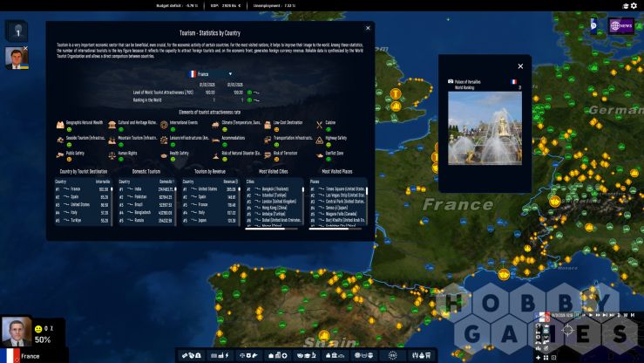Open the European Union stars menu

393,355
